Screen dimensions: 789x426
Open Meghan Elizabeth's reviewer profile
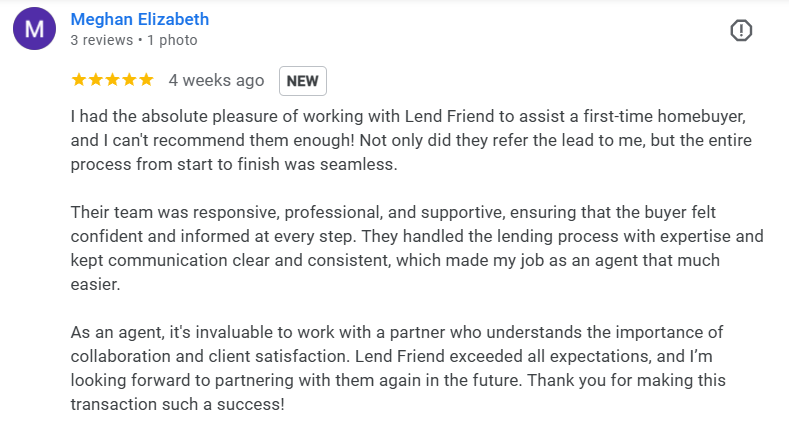pyautogui.click(x=139, y=19)
